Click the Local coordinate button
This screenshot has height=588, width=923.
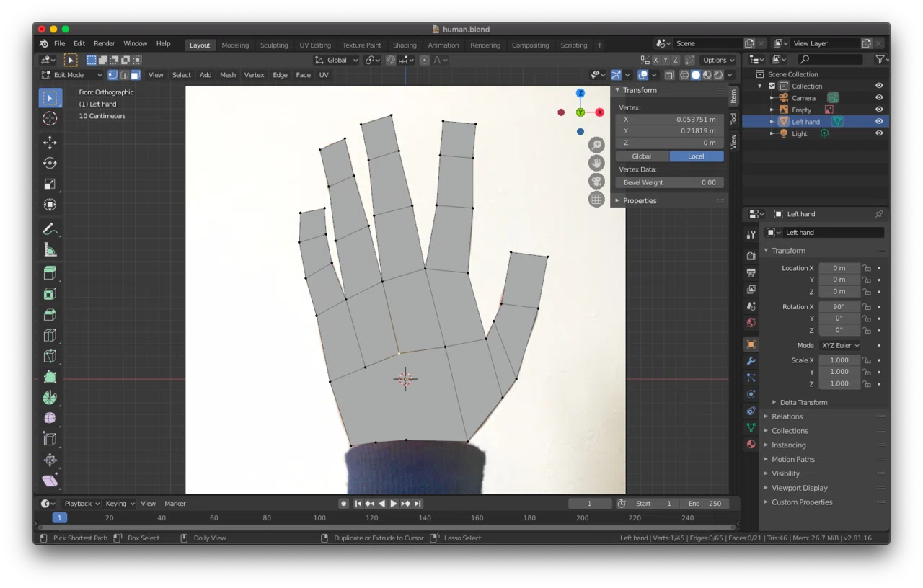tap(696, 156)
